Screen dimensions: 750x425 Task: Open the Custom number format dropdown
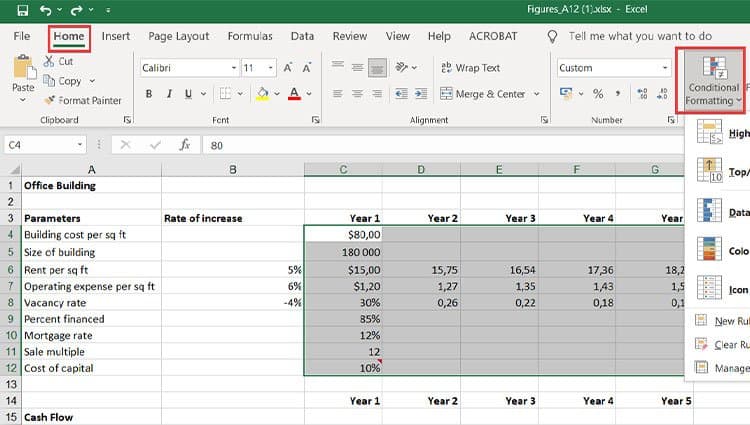click(x=665, y=68)
